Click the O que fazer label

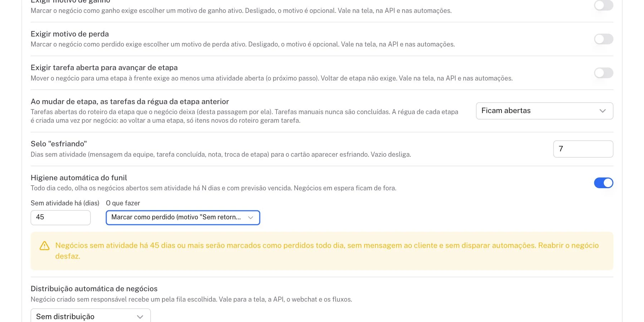[x=123, y=203]
